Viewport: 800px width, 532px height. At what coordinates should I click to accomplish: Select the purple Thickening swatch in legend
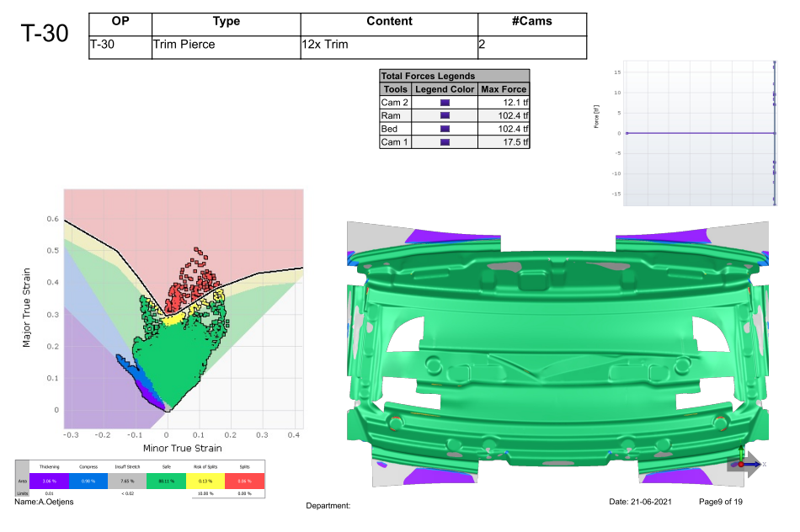click(49, 481)
